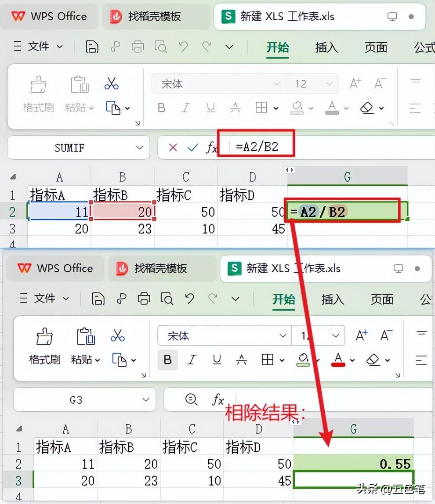Cut selection with scissors in top window
The height and width of the screenshot is (504, 435).
112,83
